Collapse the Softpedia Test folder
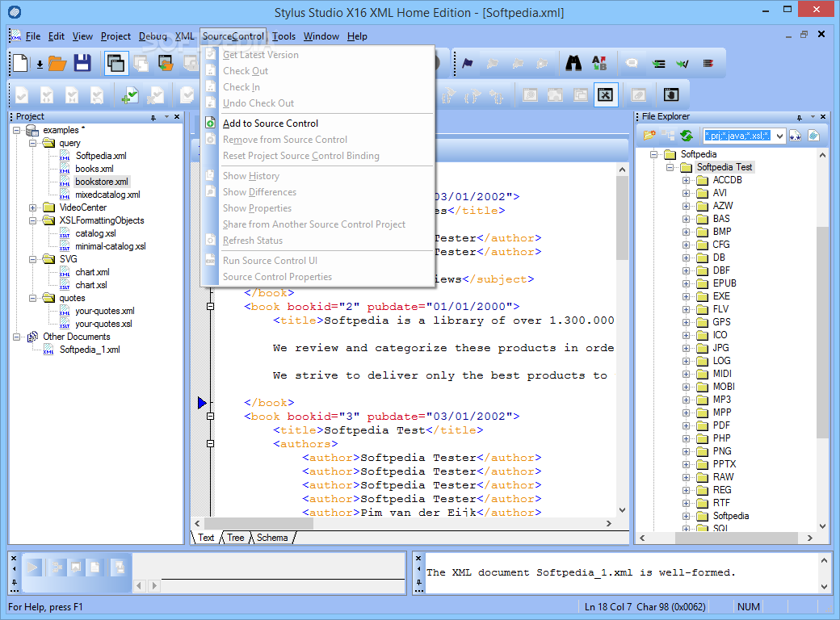The image size is (840, 620). pos(670,167)
